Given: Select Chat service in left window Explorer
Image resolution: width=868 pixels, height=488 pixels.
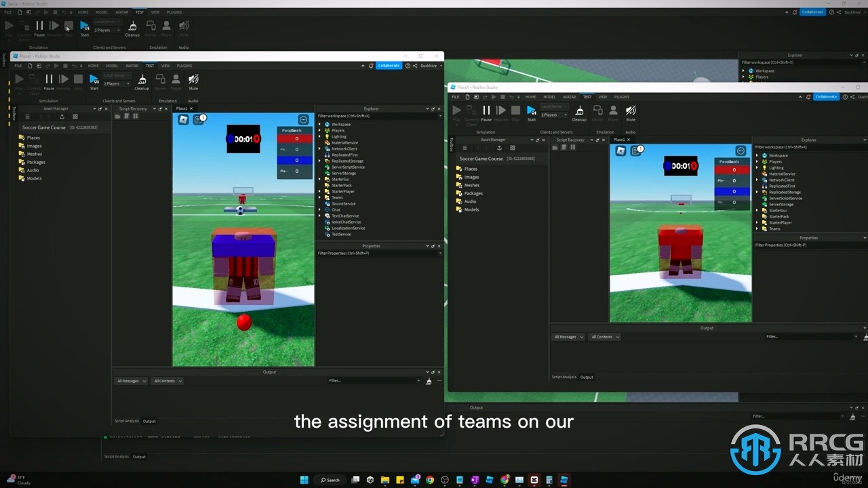Looking at the screenshot, I should tap(336, 209).
